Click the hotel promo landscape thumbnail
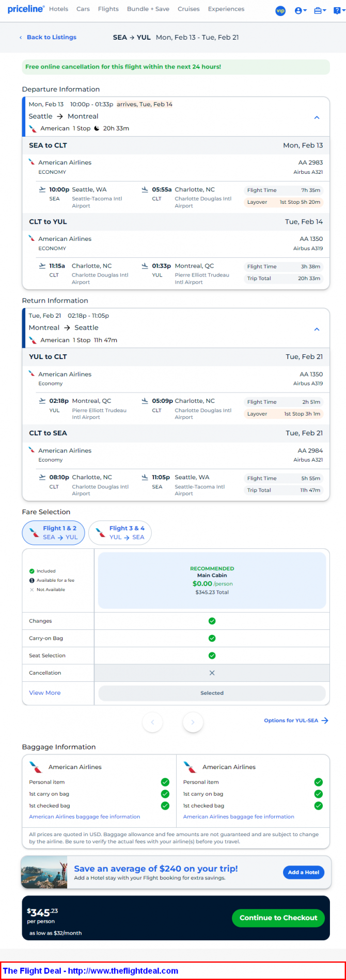 coord(44,872)
